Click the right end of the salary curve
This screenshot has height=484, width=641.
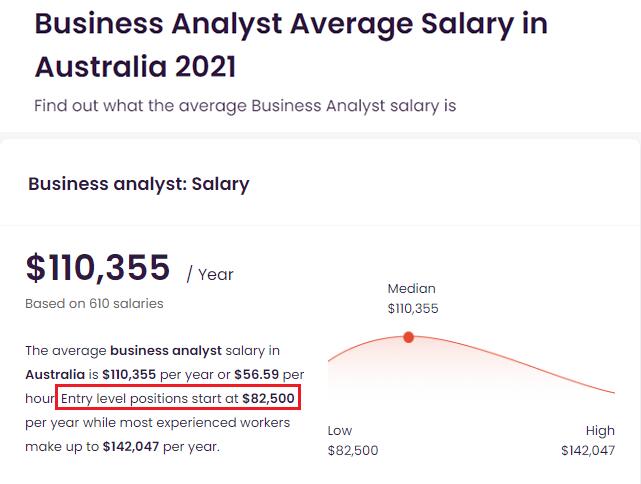point(612,392)
